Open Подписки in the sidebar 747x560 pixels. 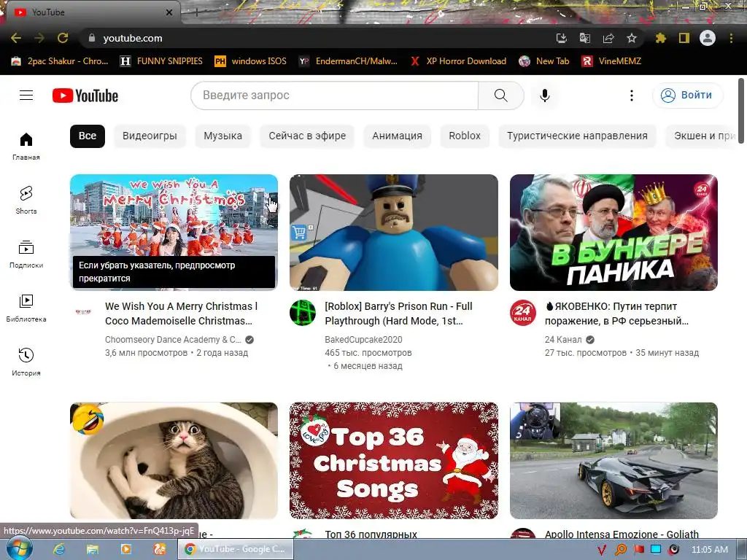click(26, 254)
